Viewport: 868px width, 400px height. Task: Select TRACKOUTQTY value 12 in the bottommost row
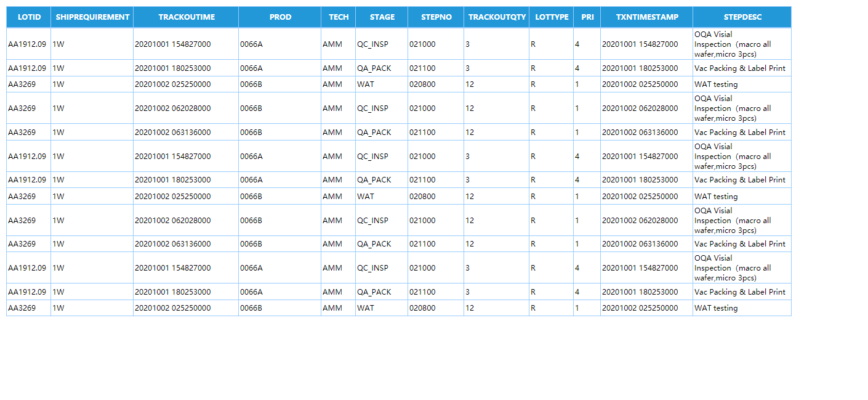pyautogui.click(x=470, y=308)
